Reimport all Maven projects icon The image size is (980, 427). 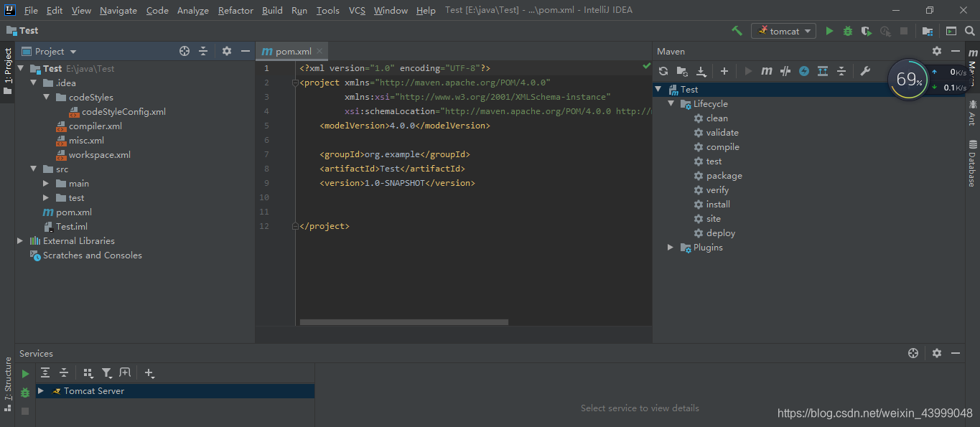pos(663,71)
